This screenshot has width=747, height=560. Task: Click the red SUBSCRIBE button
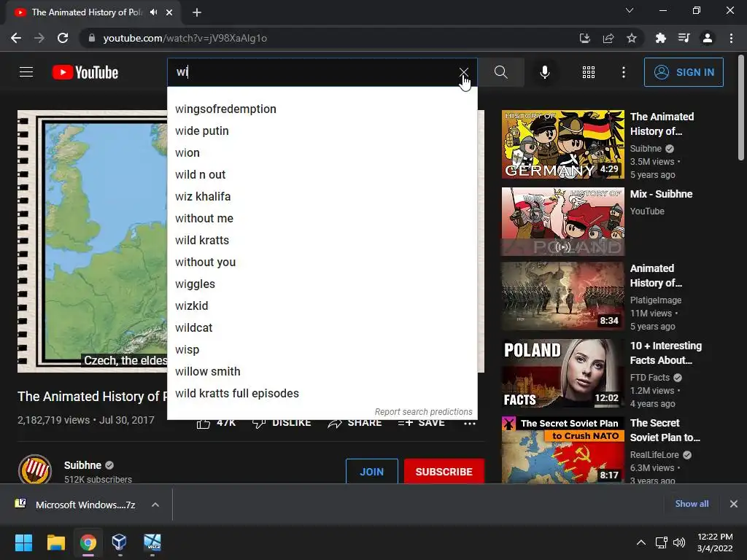[444, 472]
